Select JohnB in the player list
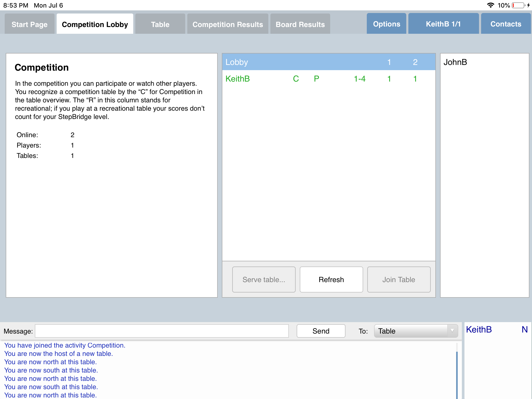 point(455,62)
